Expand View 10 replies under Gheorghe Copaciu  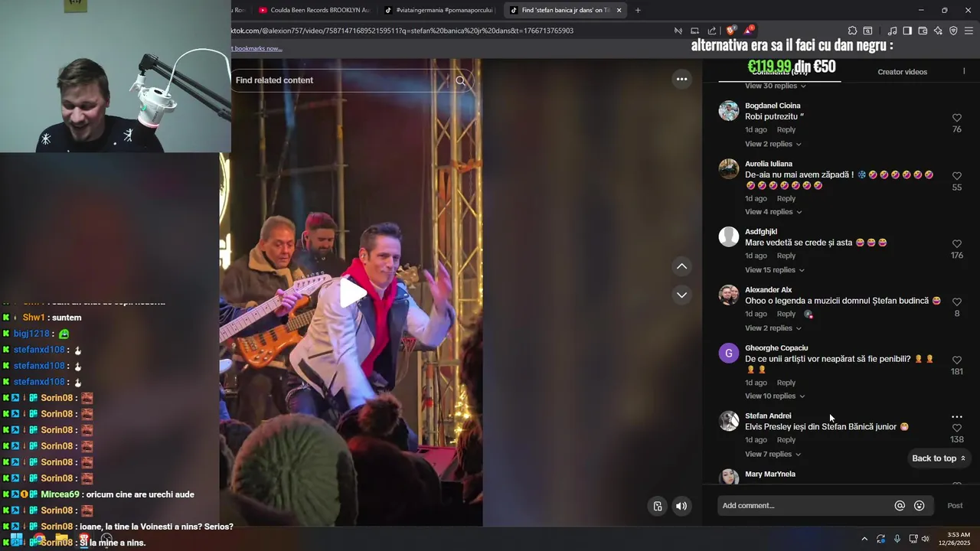[775, 396]
